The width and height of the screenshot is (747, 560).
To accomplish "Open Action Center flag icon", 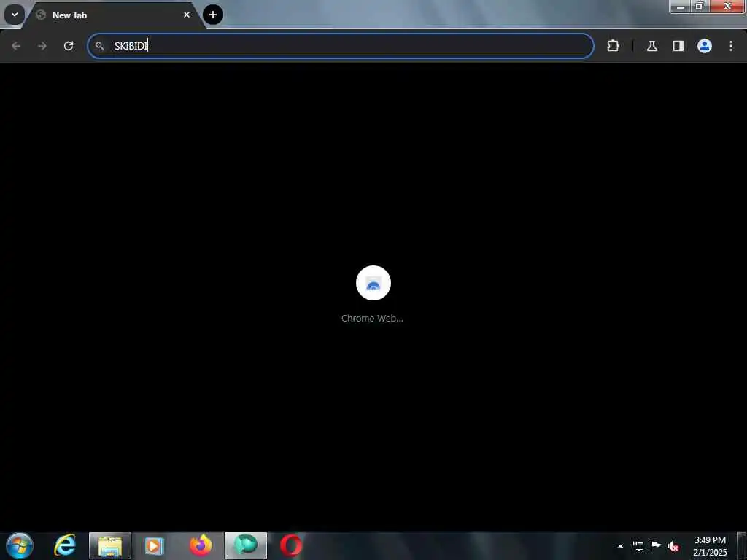I will [x=656, y=546].
